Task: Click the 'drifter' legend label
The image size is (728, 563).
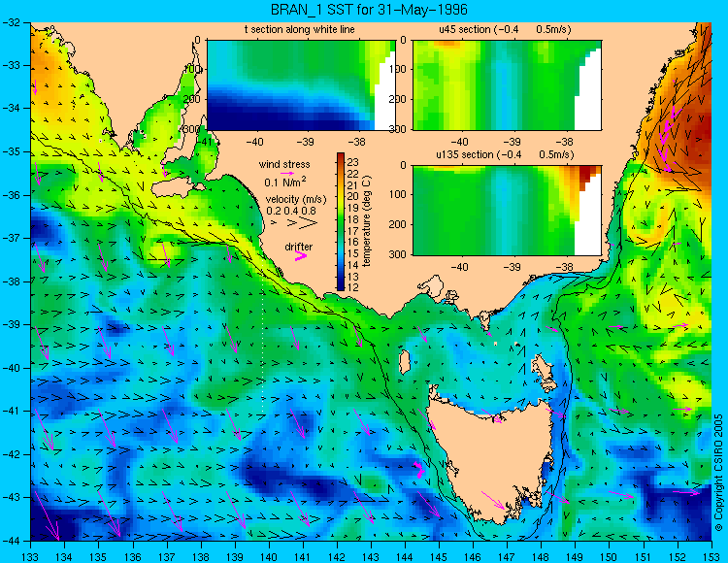Action: point(299,247)
